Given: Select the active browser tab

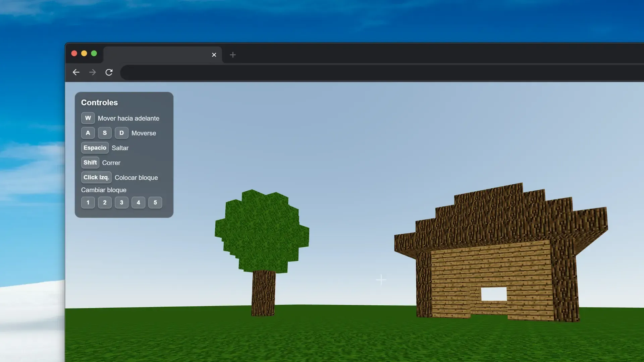Looking at the screenshot, I should 163,55.
